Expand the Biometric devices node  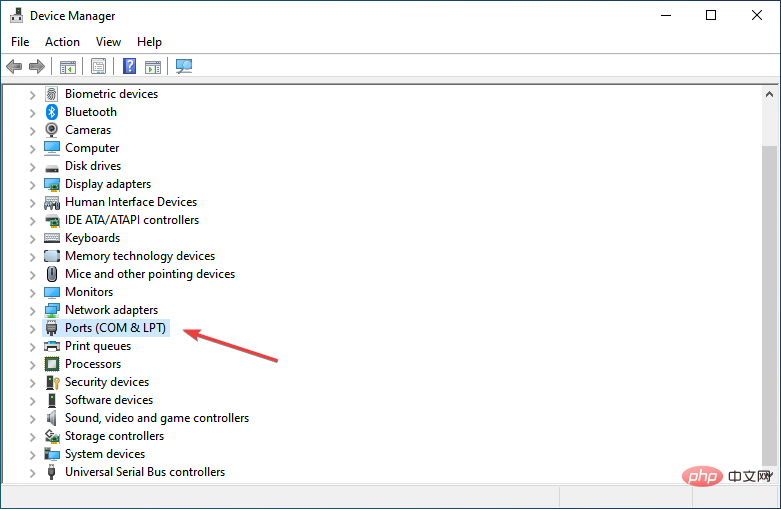coord(32,95)
